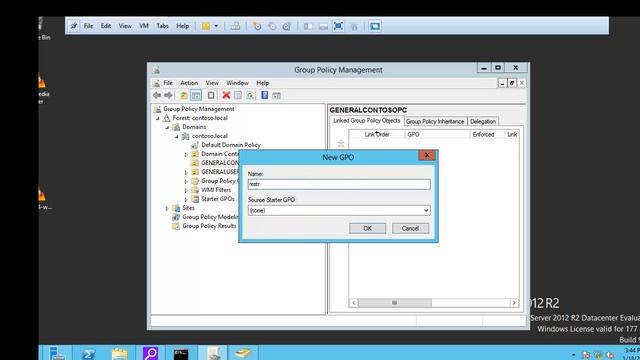
Task: Click the Back arrow in the GPM toolbar
Action: [x=157, y=96]
